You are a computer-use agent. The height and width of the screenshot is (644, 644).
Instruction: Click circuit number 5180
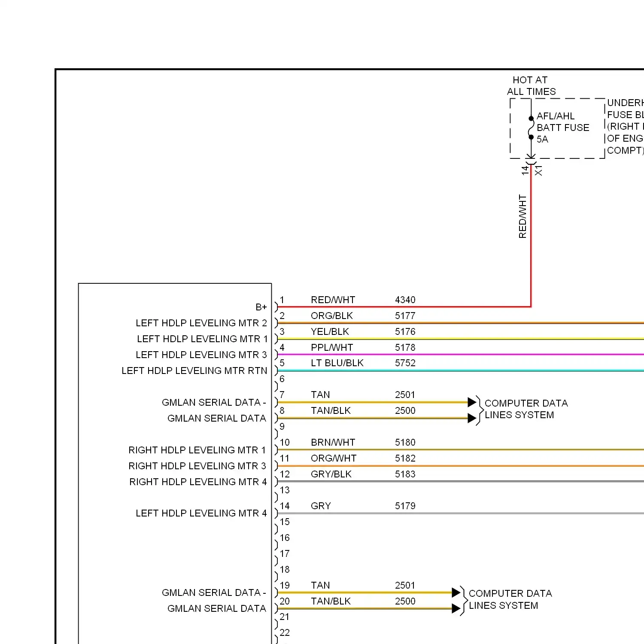tap(405, 442)
